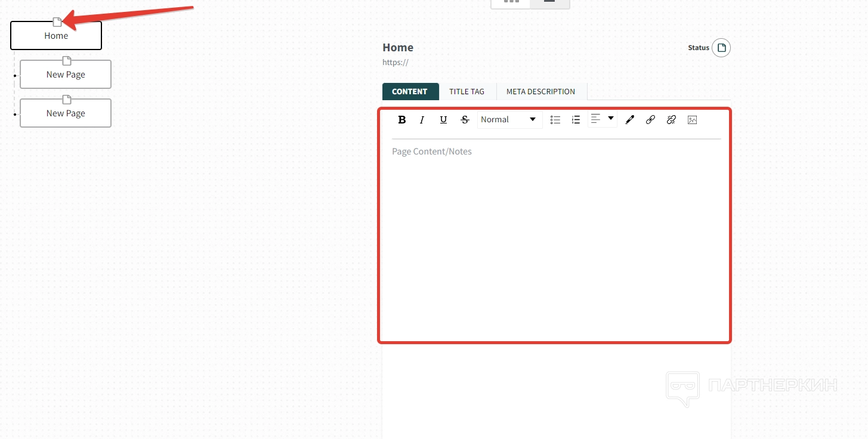Image resolution: width=868 pixels, height=439 pixels.
Task: Select the lower New Page node in the sitemap
Action: 66,113
